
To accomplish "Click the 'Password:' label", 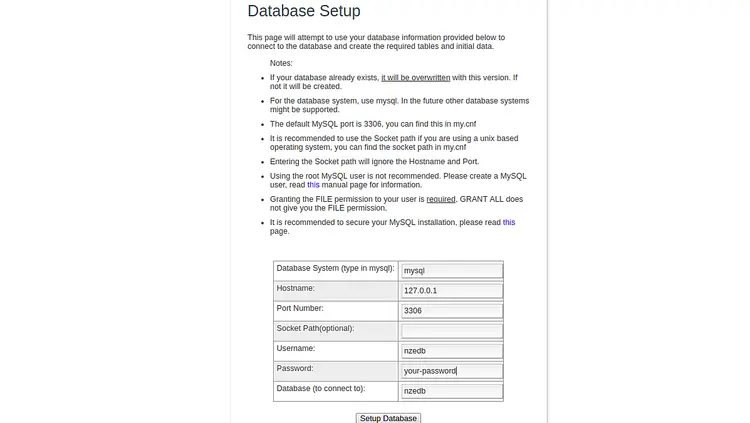I will click(295, 368).
